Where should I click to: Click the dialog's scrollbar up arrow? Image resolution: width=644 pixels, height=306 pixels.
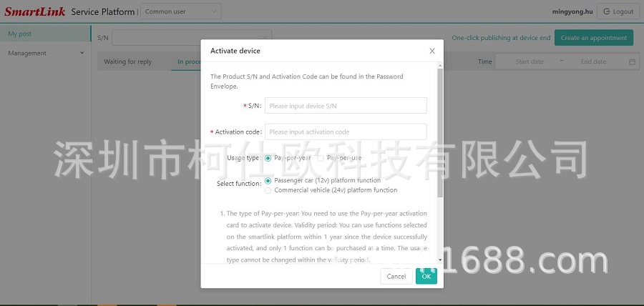click(x=440, y=66)
